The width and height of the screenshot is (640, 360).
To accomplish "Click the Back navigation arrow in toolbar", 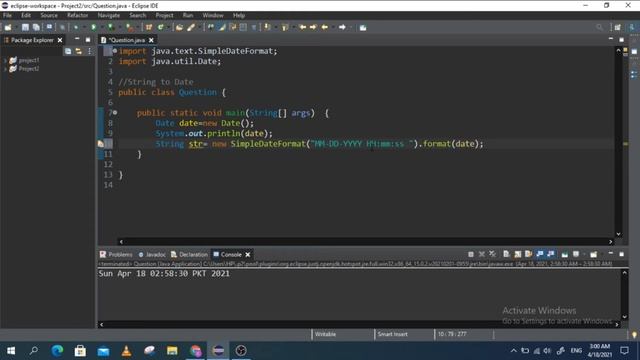I will point(325,27).
